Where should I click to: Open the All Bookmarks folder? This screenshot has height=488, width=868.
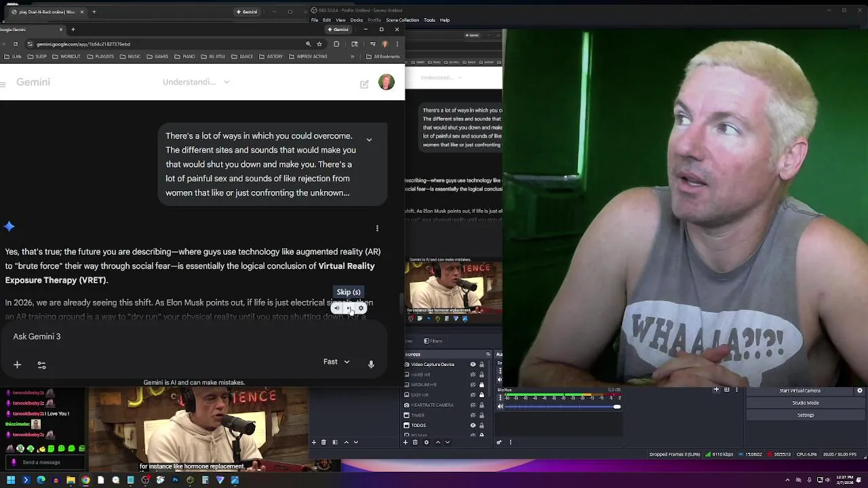coord(383,57)
